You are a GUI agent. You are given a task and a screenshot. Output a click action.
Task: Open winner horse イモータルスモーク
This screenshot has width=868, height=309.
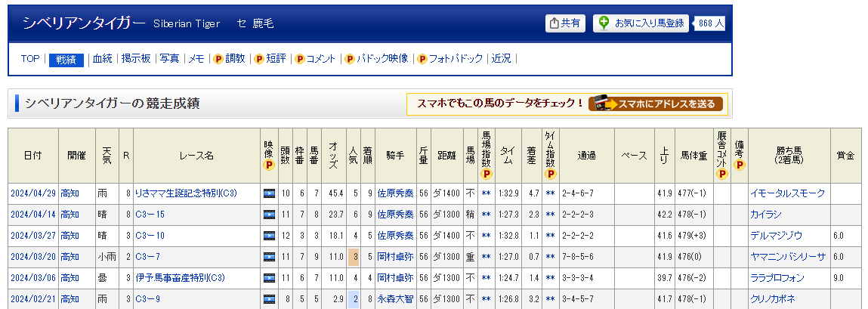point(787,193)
